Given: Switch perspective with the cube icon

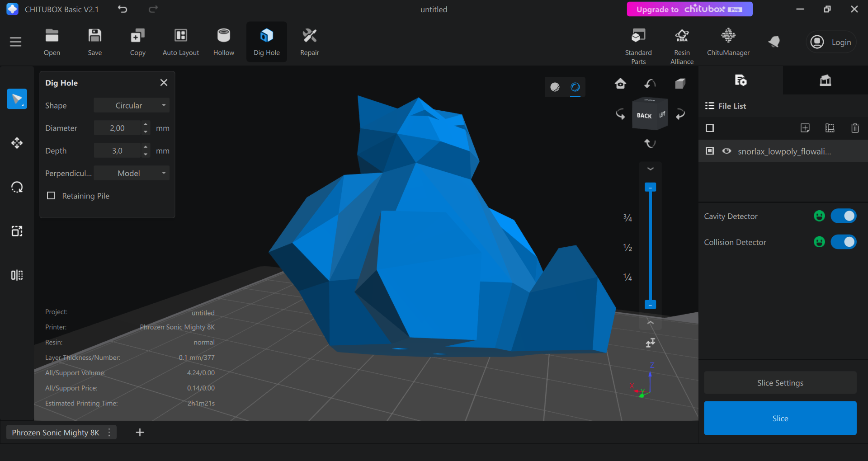Looking at the screenshot, I should 680,84.
